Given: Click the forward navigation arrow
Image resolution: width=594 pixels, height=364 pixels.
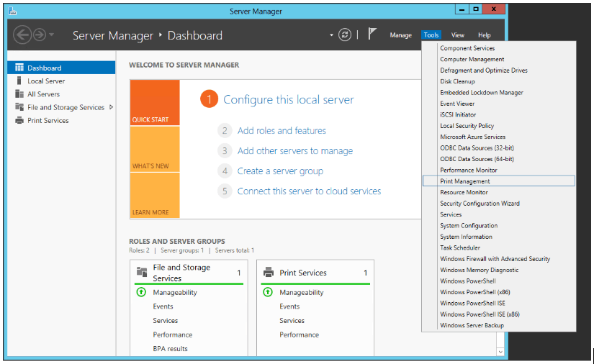Looking at the screenshot, I should [x=40, y=35].
